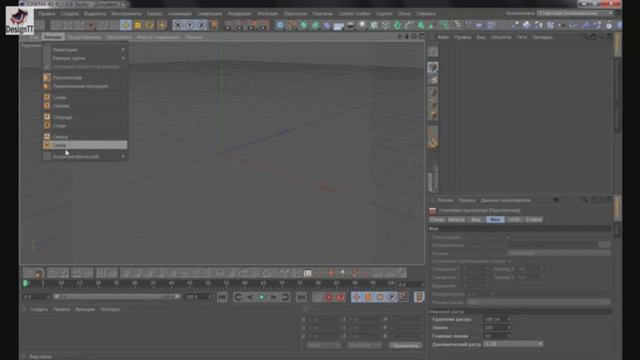This screenshot has width=640, height=360.
Task: Expand the Навигация submenu
Action: tap(85, 50)
